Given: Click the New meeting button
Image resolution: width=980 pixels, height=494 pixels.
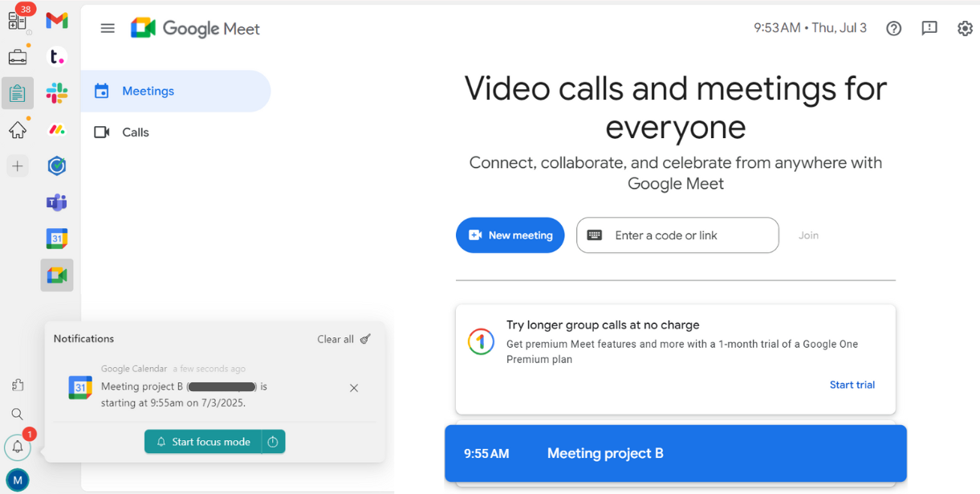Looking at the screenshot, I should [510, 235].
